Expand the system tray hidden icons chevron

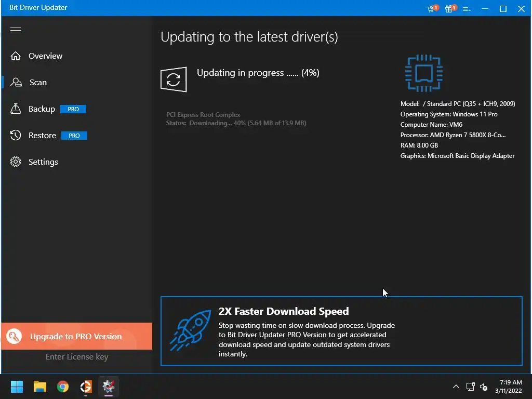456,387
